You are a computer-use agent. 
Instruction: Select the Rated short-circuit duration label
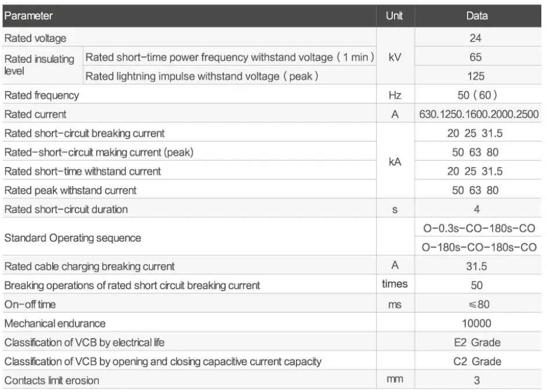click(66, 209)
